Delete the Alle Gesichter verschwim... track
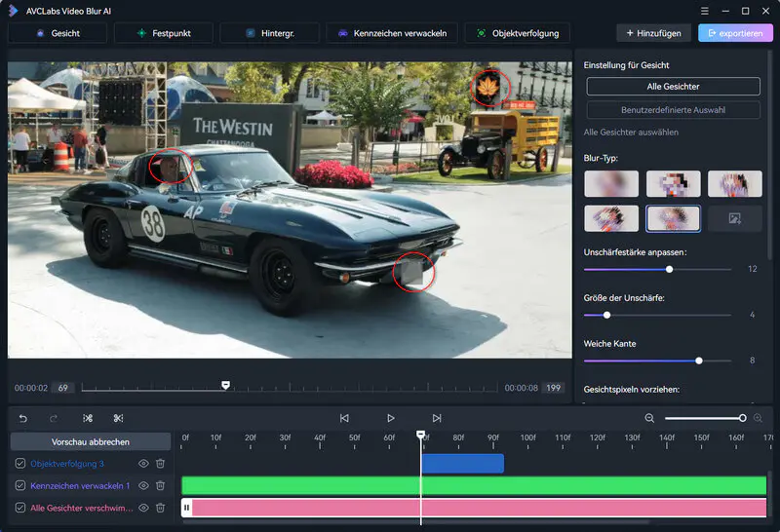The image size is (780, 532). (x=160, y=508)
